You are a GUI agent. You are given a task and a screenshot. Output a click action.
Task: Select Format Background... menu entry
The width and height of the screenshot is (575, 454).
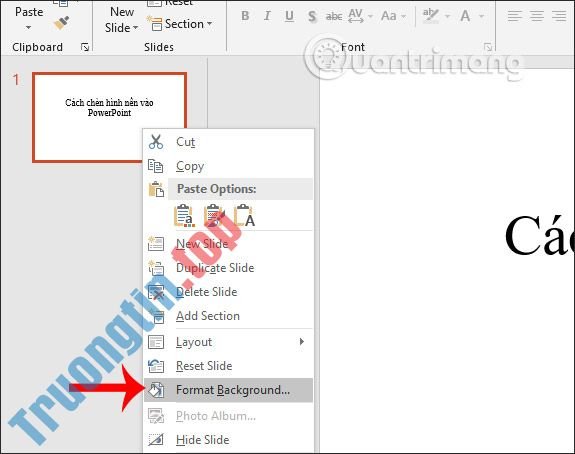pos(229,390)
